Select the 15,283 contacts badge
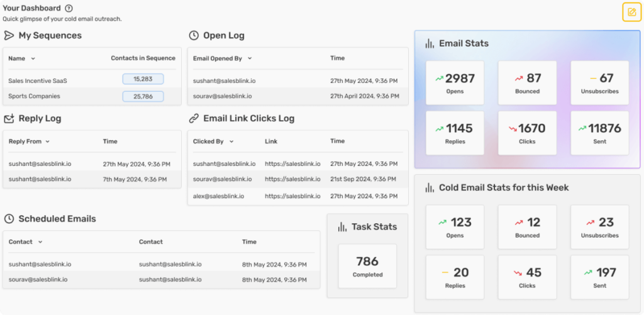Image resolution: width=644 pixels, height=315 pixels. coord(143,79)
